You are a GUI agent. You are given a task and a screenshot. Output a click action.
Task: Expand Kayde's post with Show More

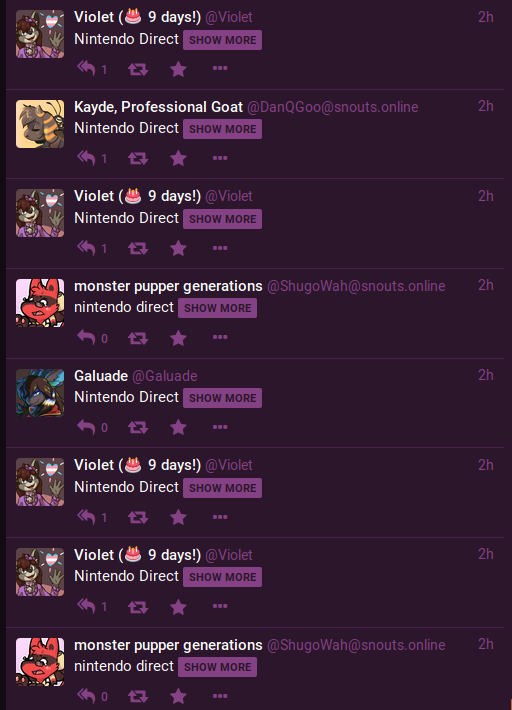point(222,129)
